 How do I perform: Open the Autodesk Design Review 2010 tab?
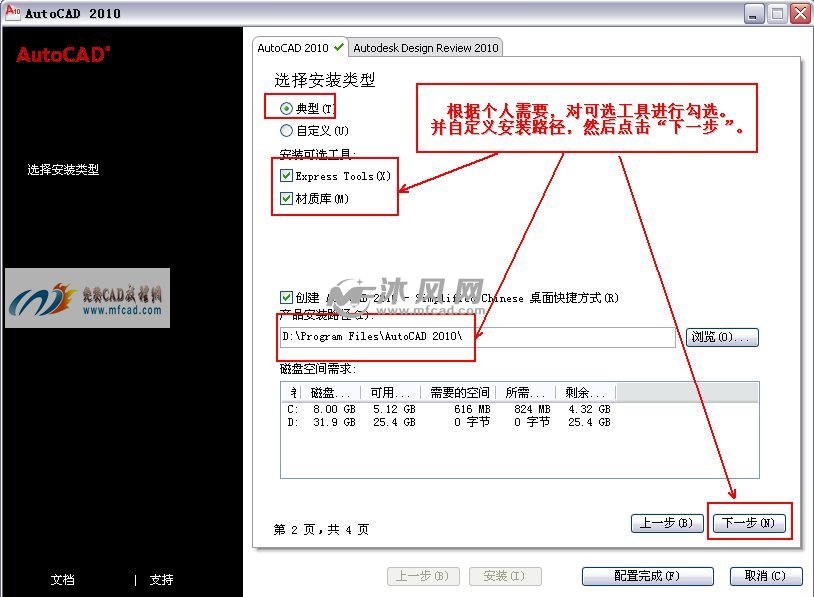coord(425,48)
